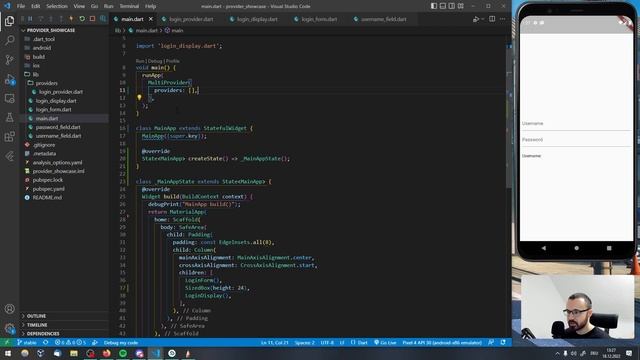Open the Accounts icon in activity bar
Viewport: 640px width, 360px height.
pyautogui.click(x=9, y=309)
